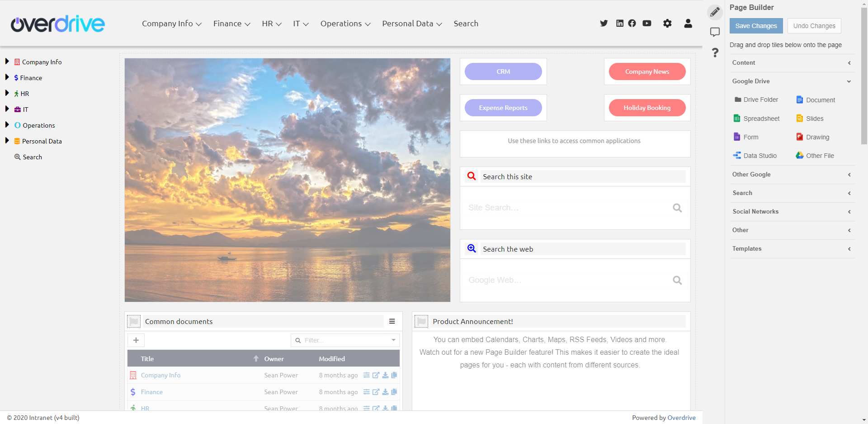Click the Google Web search magnifier icon
868x424 pixels.
point(677,280)
